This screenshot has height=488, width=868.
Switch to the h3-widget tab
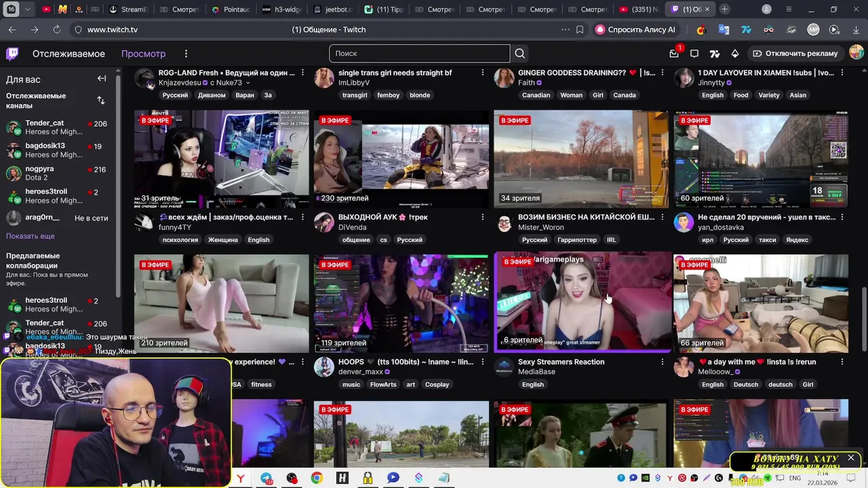[281, 9]
